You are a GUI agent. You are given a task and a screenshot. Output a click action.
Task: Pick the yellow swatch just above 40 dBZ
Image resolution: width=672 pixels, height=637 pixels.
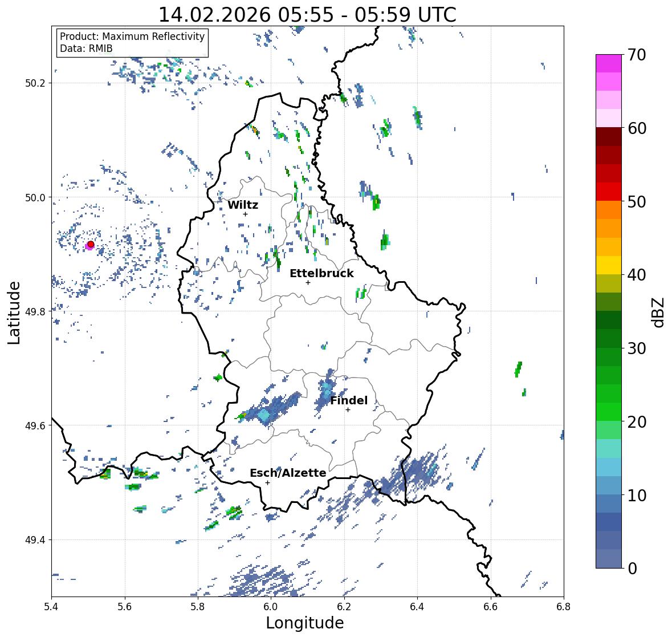pyautogui.click(x=609, y=265)
